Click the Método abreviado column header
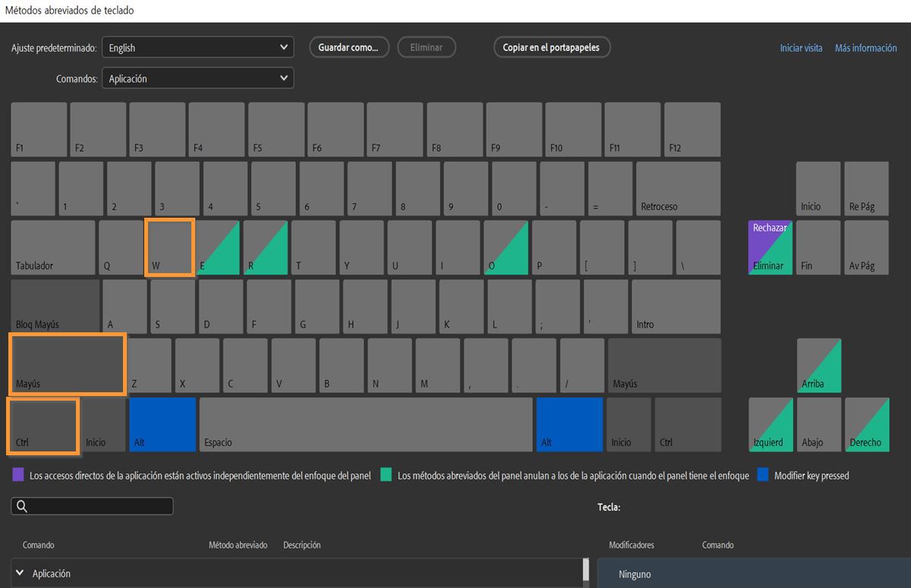Viewport: 911px width, 588px height. [x=238, y=545]
